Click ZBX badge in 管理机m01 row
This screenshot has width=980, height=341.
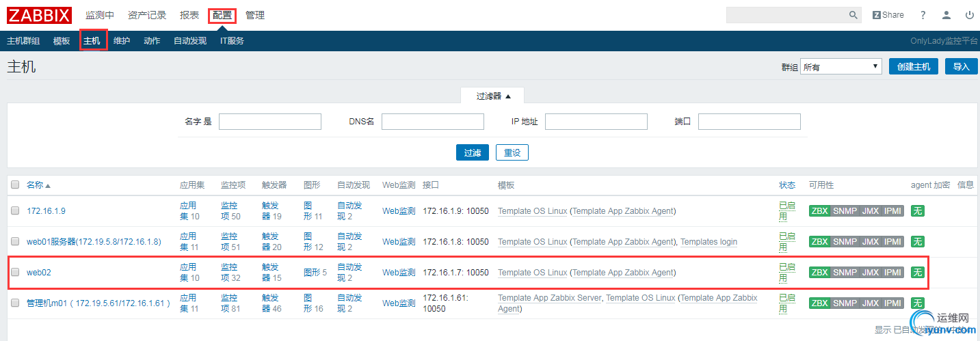[819, 303]
